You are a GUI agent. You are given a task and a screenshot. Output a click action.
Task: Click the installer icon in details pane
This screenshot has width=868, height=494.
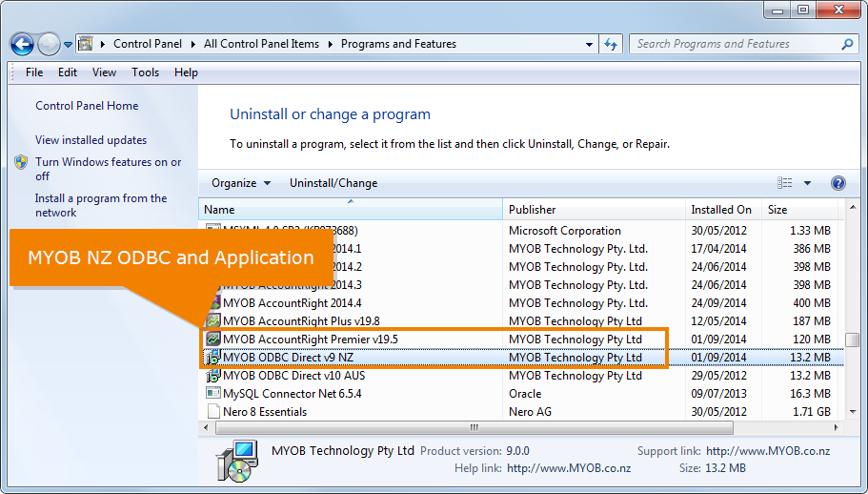coord(237,462)
